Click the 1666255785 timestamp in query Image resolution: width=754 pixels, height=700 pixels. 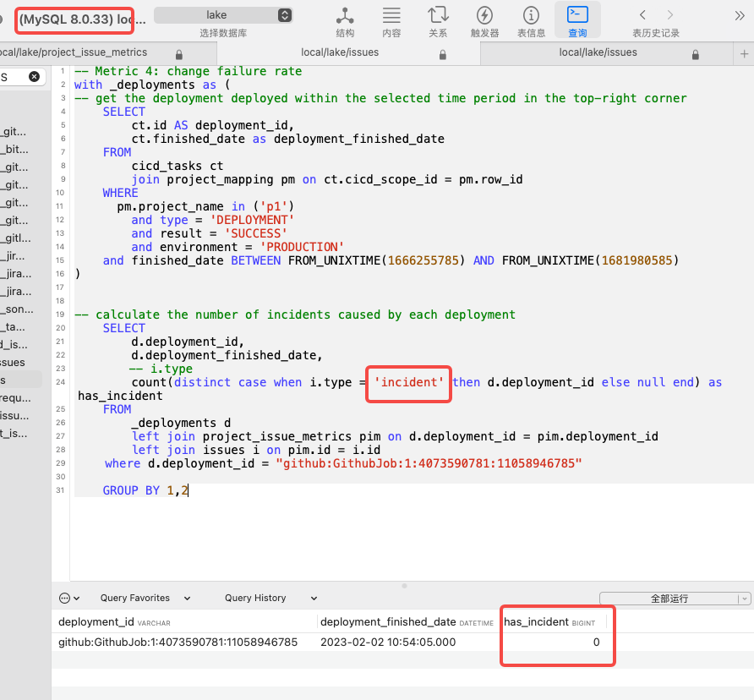click(423, 260)
